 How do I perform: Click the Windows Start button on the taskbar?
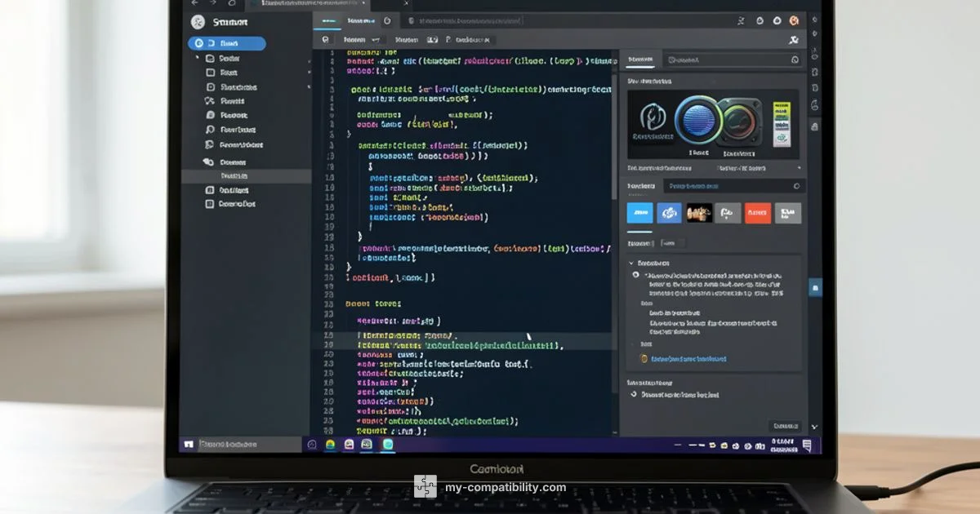(x=189, y=445)
